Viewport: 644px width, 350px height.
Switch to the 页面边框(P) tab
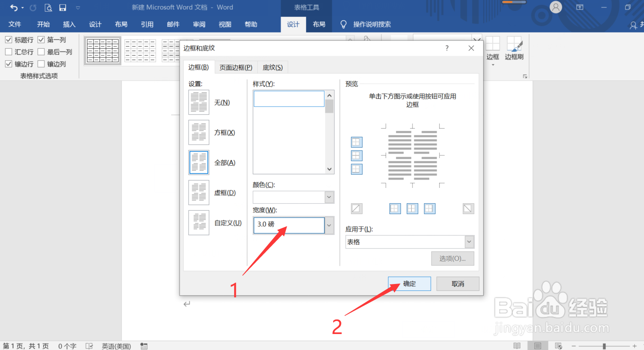(x=235, y=67)
